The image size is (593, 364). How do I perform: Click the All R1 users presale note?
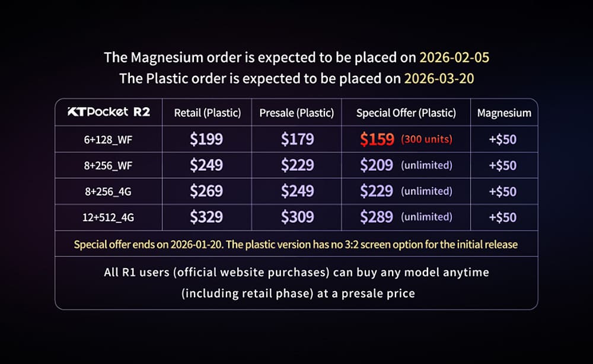tap(296, 282)
